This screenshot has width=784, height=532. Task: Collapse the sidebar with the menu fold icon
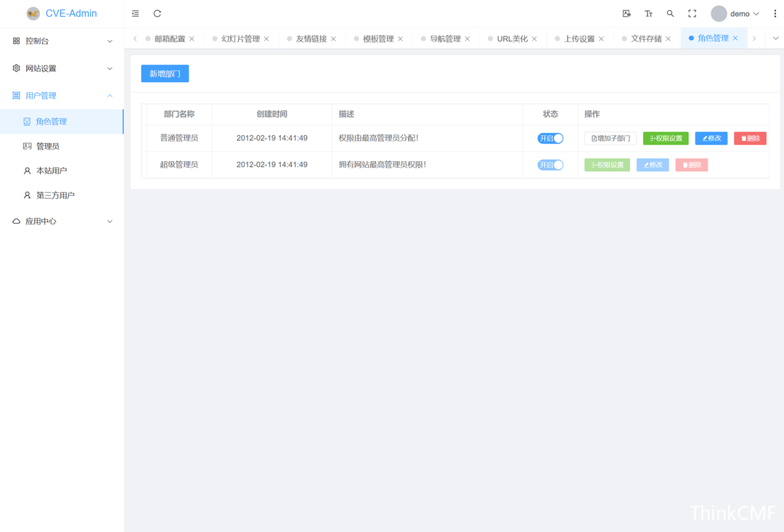pos(136,14)
